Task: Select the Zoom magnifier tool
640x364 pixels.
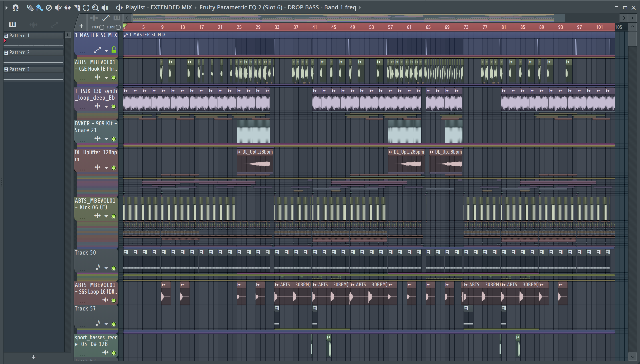Action: pos(95,8)
